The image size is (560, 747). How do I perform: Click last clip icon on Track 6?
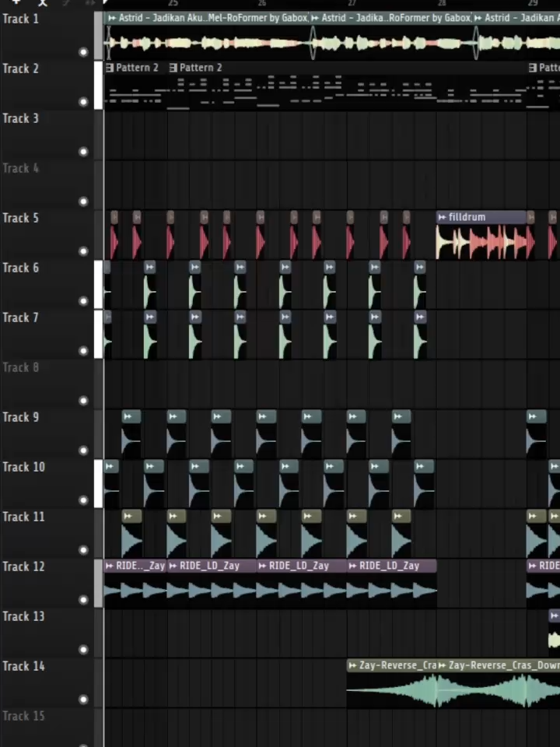tap(419, 267)
